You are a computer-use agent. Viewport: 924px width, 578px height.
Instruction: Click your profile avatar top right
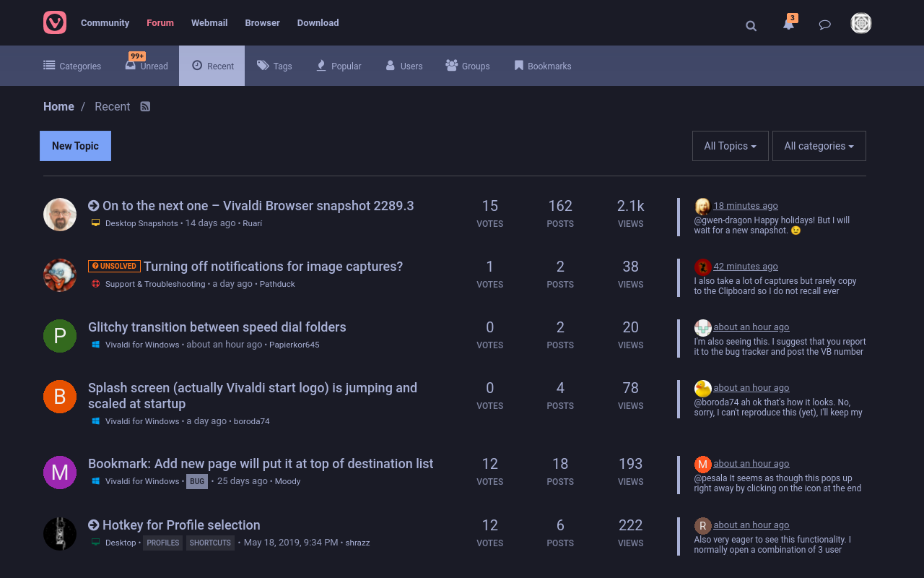pyautogui.click(x=861, y=23)
